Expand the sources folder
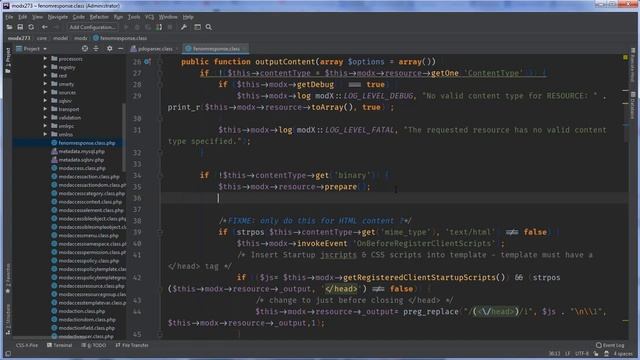 (x=45, y=92)
